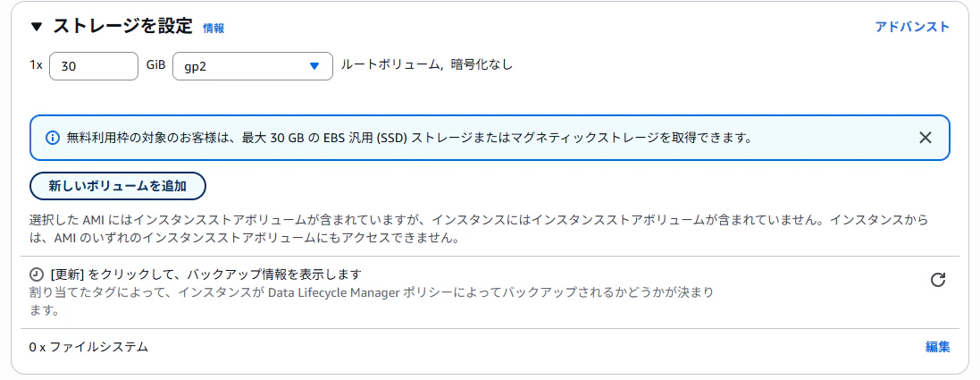This screenshot has width=980, height=380.
Task: Click the free tier 30 GB EBS message text
Action: tap(409, 138)
